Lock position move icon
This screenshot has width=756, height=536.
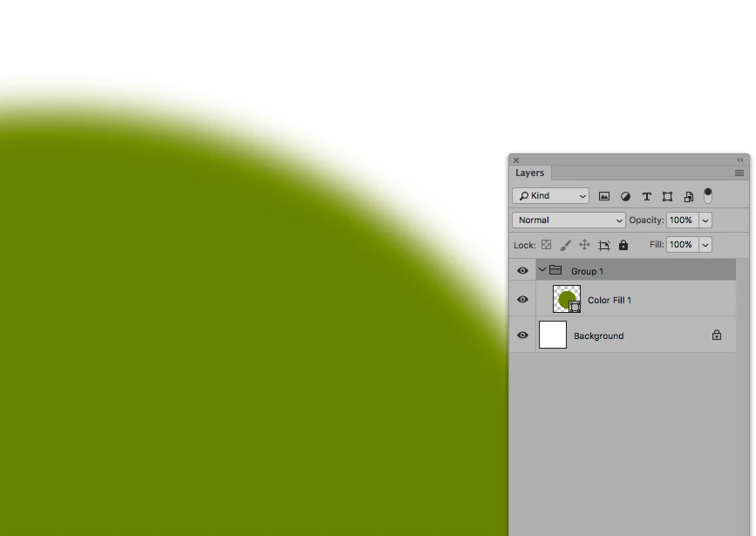pos(584,245)
